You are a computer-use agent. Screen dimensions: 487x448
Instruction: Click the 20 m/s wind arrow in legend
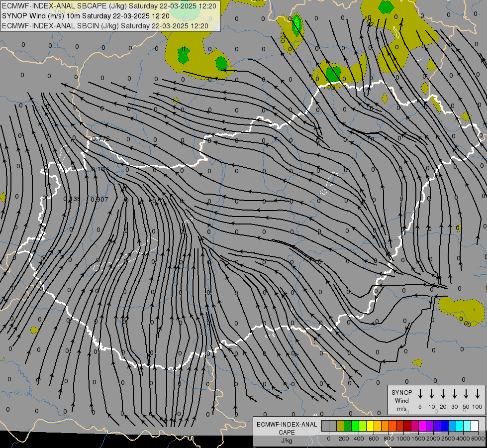click(443, 394)
